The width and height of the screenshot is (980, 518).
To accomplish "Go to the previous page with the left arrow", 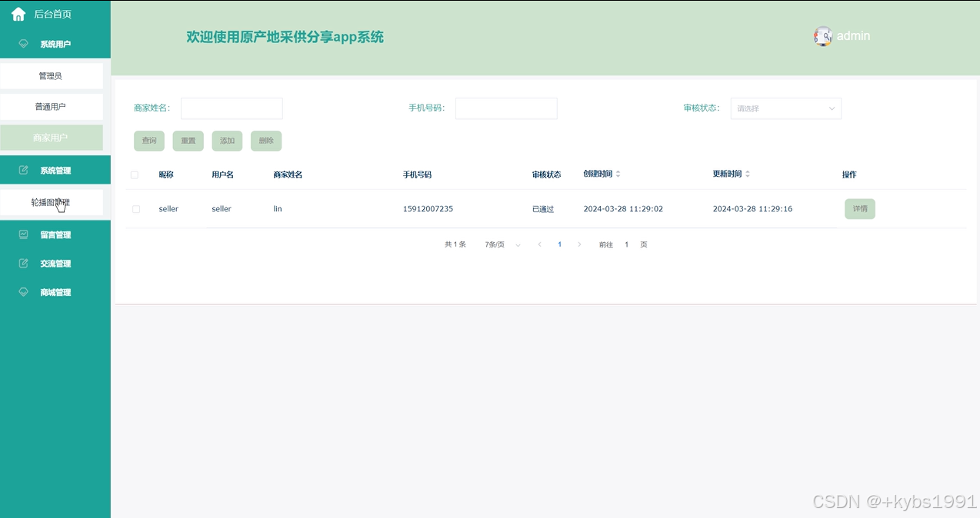I will [x=539, y=244].
